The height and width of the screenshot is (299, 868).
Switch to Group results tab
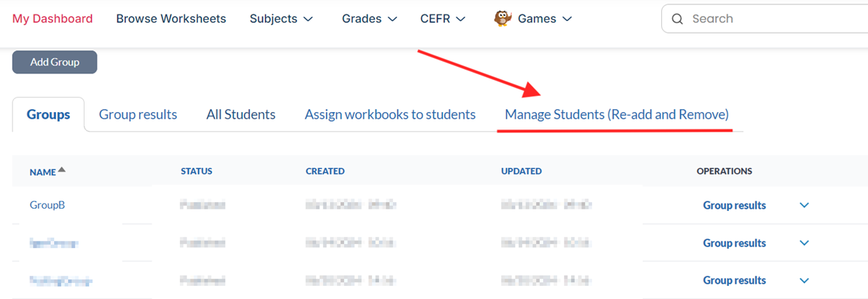click(x=138, y=114)
